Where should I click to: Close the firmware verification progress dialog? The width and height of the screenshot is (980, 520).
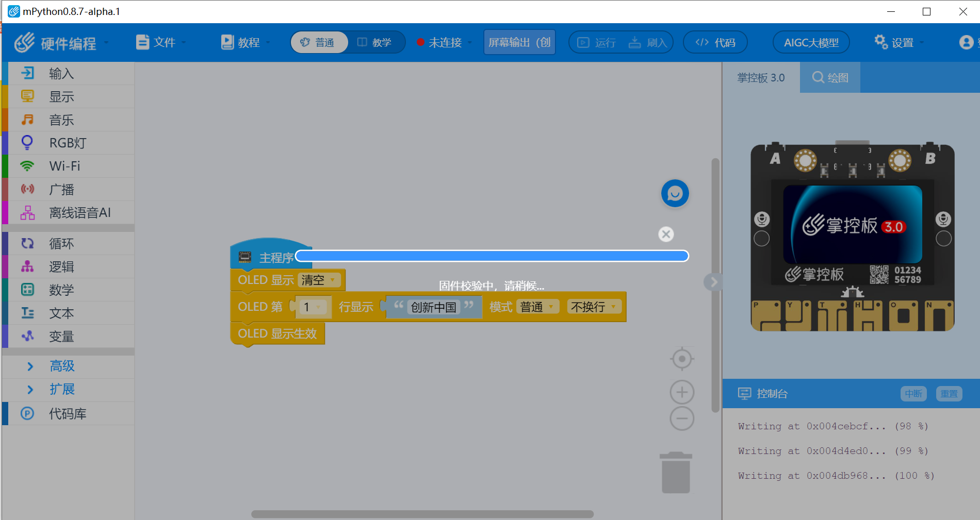666,234
